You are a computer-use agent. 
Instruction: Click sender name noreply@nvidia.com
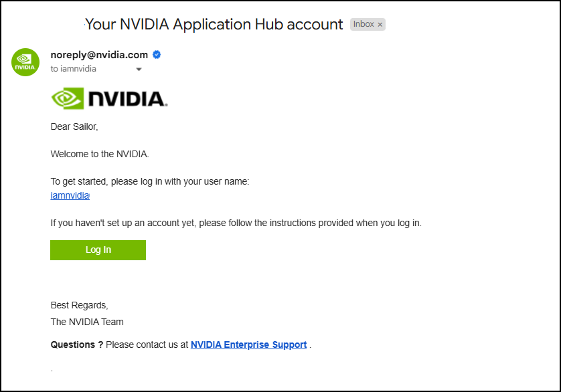99,55
